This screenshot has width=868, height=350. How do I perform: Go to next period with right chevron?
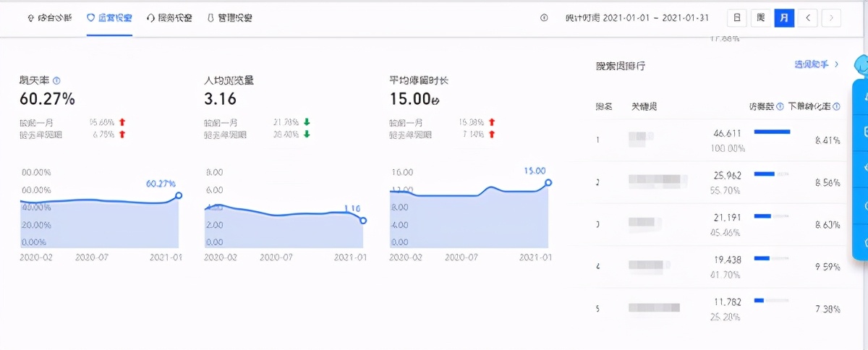click(x=832, y=18)
